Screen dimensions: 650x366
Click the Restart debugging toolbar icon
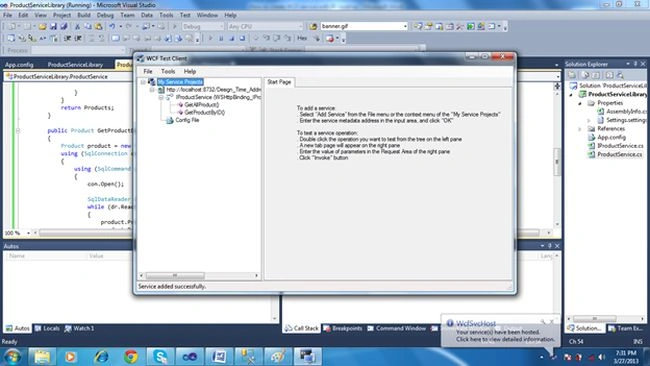pyautogui.click(x=242, y=38)
